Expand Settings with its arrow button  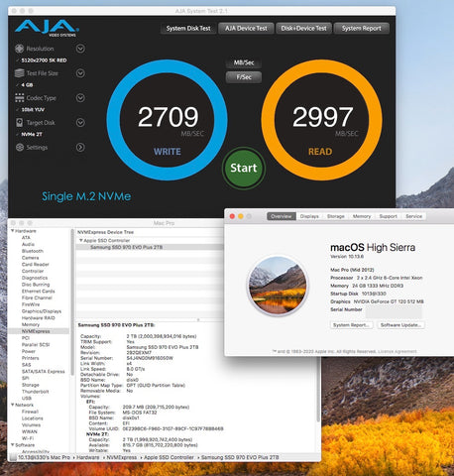80,147
